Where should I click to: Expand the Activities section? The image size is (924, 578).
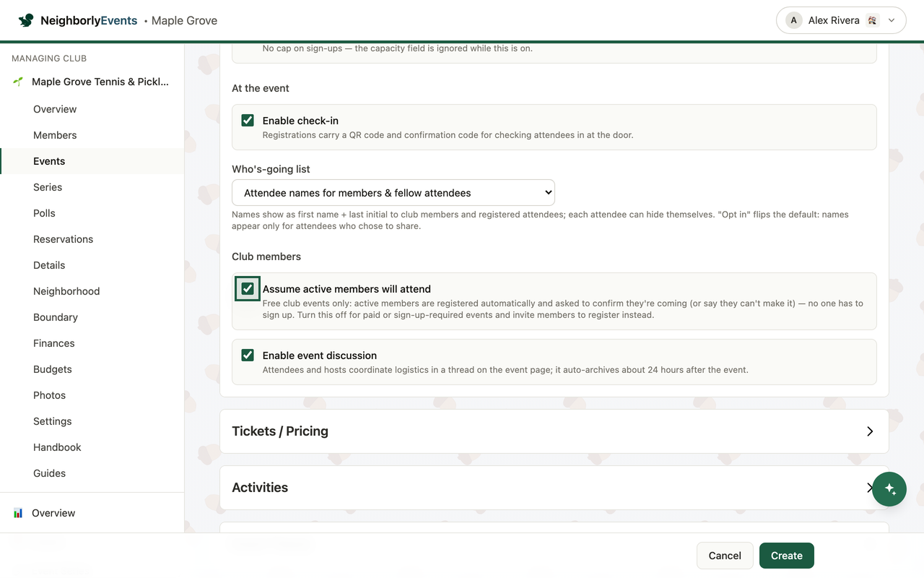click(554, 488)
